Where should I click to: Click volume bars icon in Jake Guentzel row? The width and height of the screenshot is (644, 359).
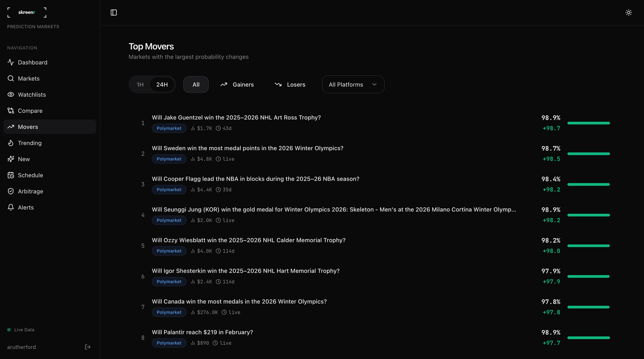pos(193,128)
